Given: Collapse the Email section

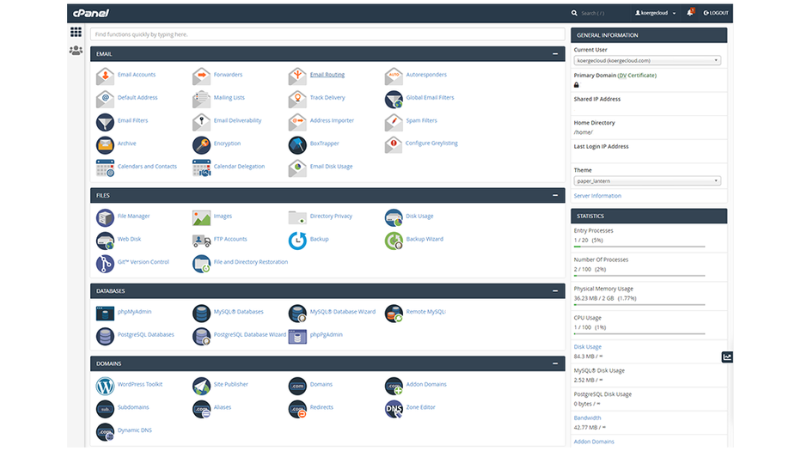Looking at the screenshot, I should coord(555,53).
